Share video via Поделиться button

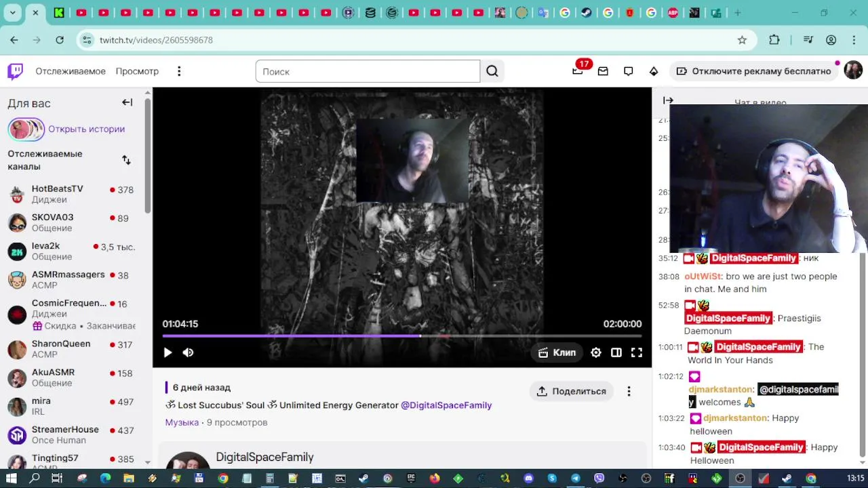point(572,391)
